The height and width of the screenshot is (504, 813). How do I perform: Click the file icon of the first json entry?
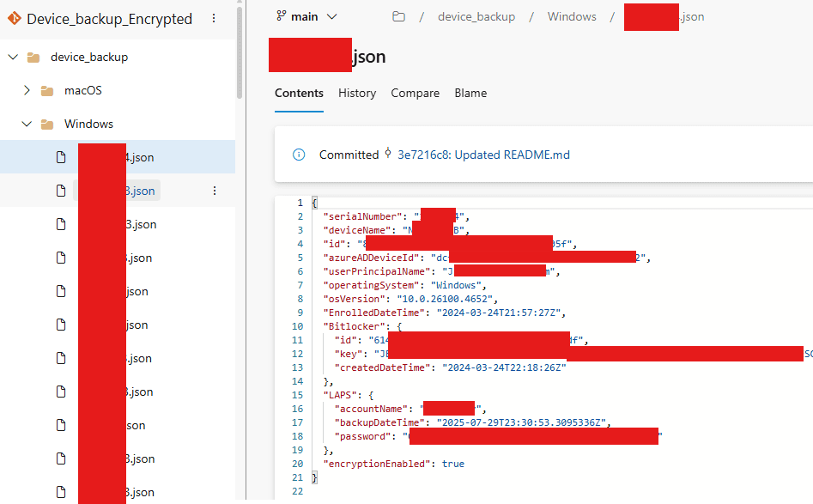60,156
